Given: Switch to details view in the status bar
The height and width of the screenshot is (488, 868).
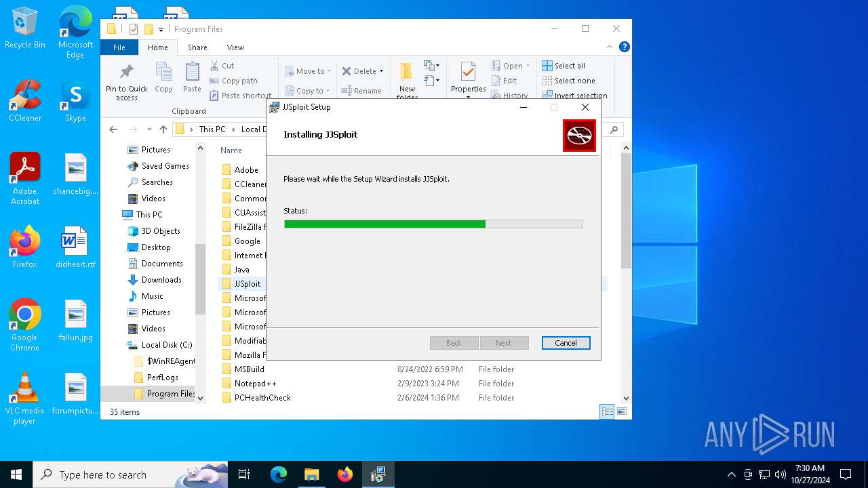Looking at the screenshot, I should pyautogui.click(x=608, y=411).
